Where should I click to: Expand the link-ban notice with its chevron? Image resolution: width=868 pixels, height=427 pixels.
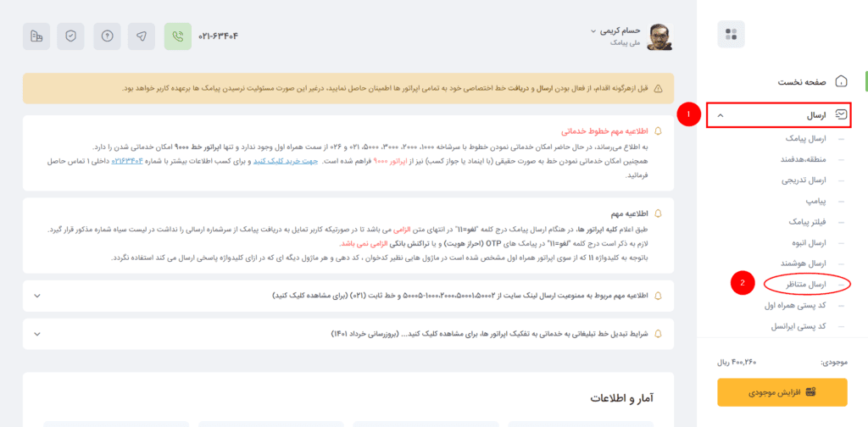tap(37, 296)
